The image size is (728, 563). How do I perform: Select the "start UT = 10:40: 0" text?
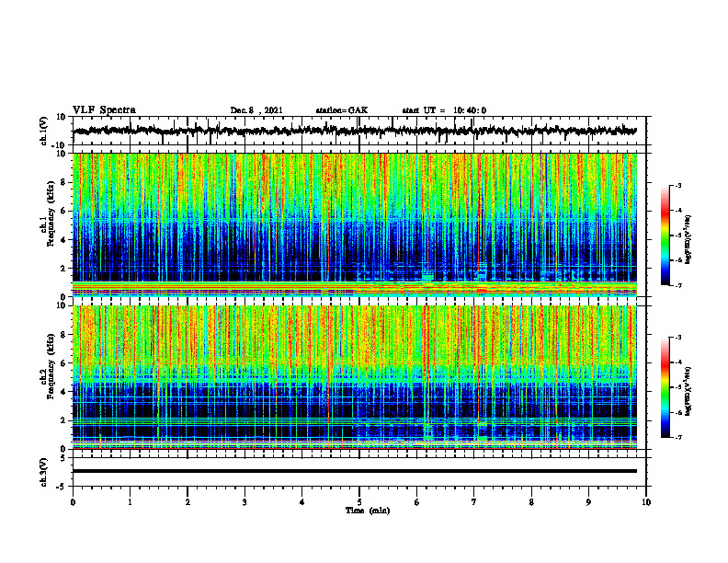444,110
